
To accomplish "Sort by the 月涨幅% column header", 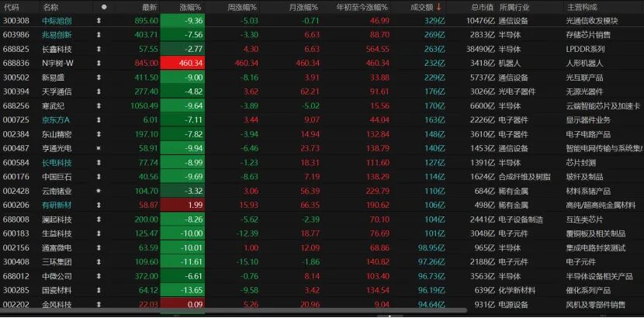I will [303, 7].
